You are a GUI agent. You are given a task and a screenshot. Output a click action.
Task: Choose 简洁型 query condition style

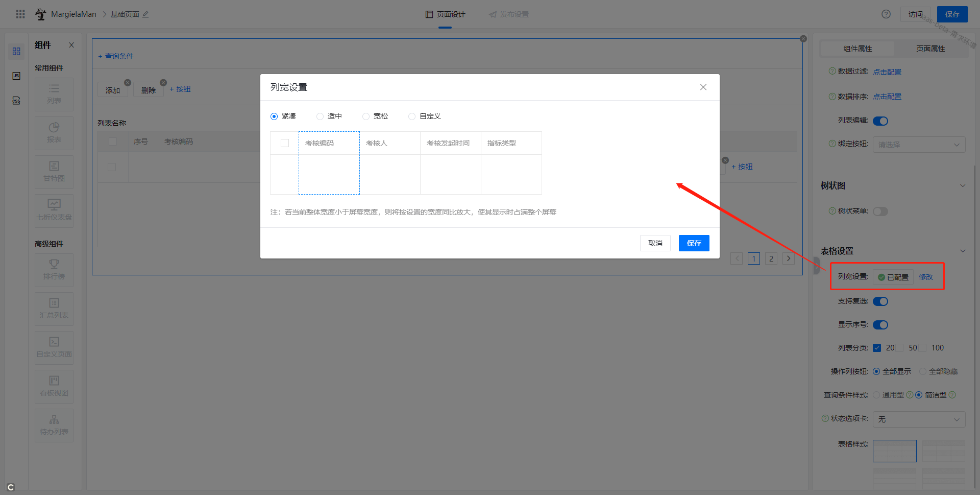click(919, 395)
